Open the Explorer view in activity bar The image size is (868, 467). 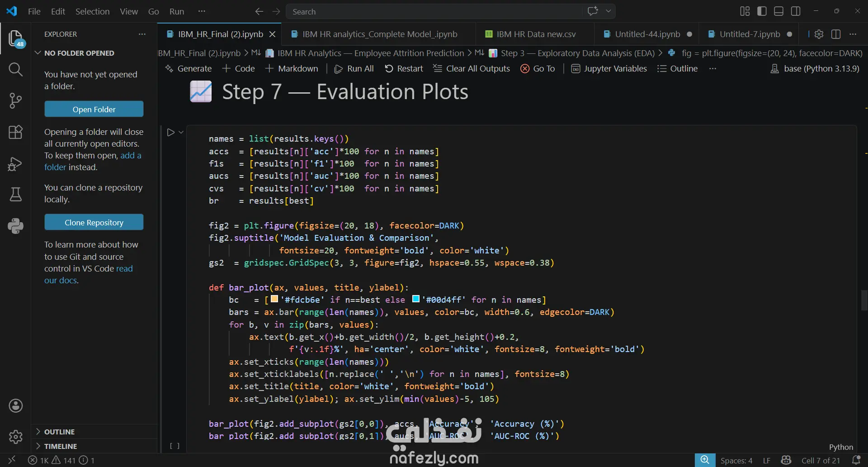15,38
